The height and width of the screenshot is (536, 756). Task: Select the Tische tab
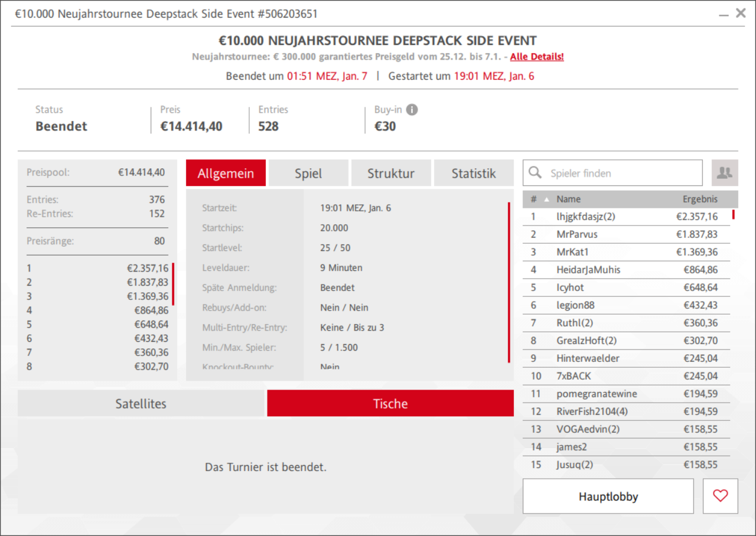tap(390, 404)
